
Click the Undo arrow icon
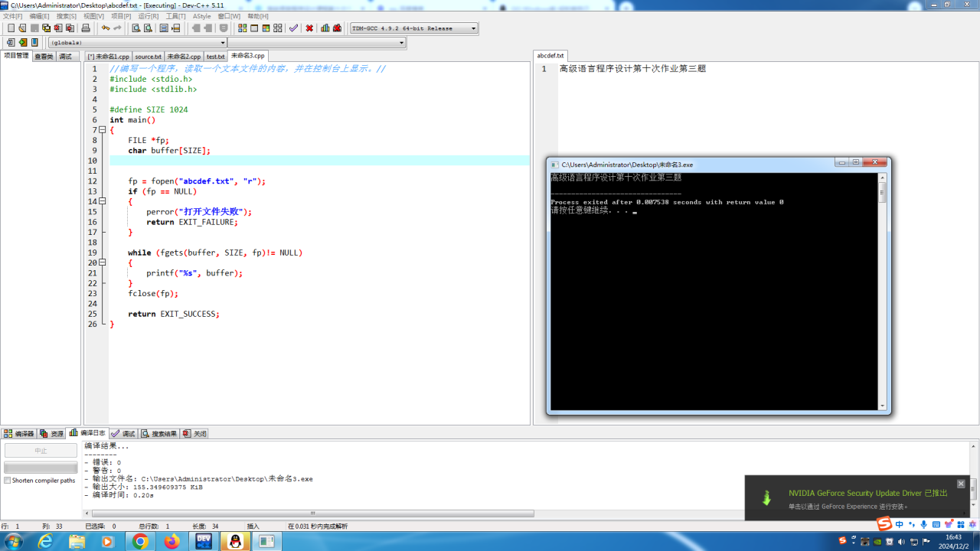coord(106,28)
